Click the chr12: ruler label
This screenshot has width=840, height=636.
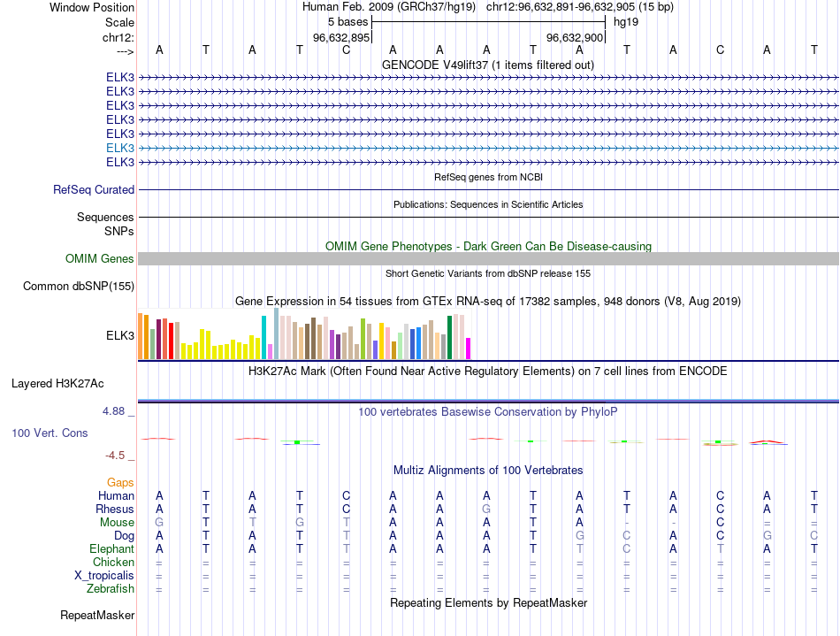coord(118,37)
